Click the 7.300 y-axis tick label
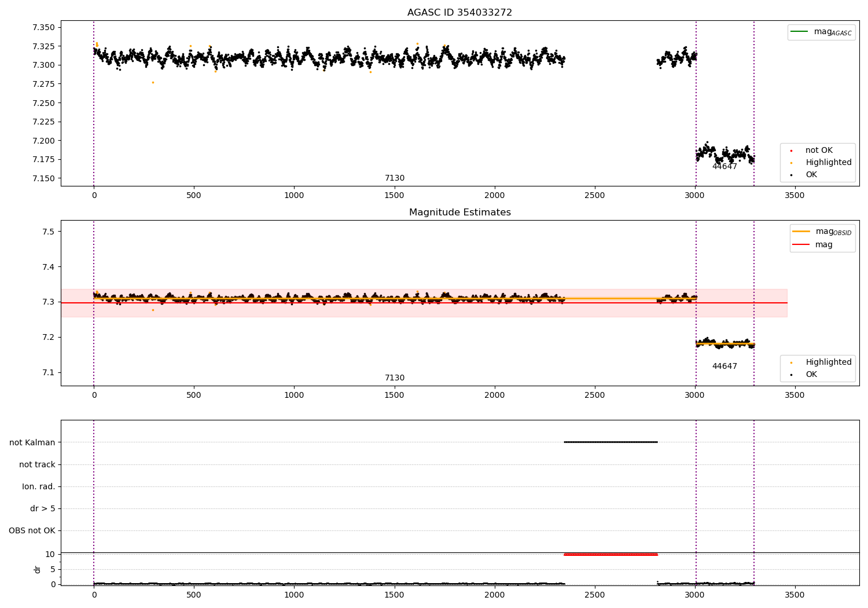The height and width of the screenshot is (608, 868). (43, 65)
